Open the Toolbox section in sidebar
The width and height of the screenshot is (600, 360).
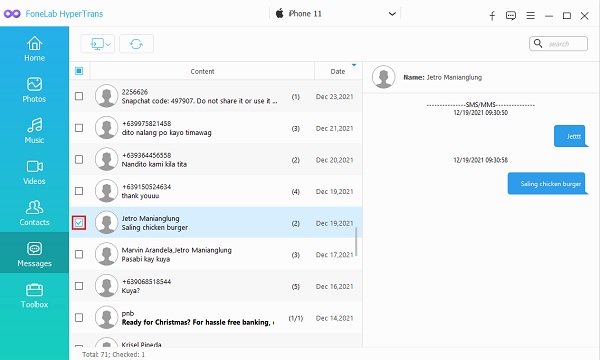pos(34,295)
